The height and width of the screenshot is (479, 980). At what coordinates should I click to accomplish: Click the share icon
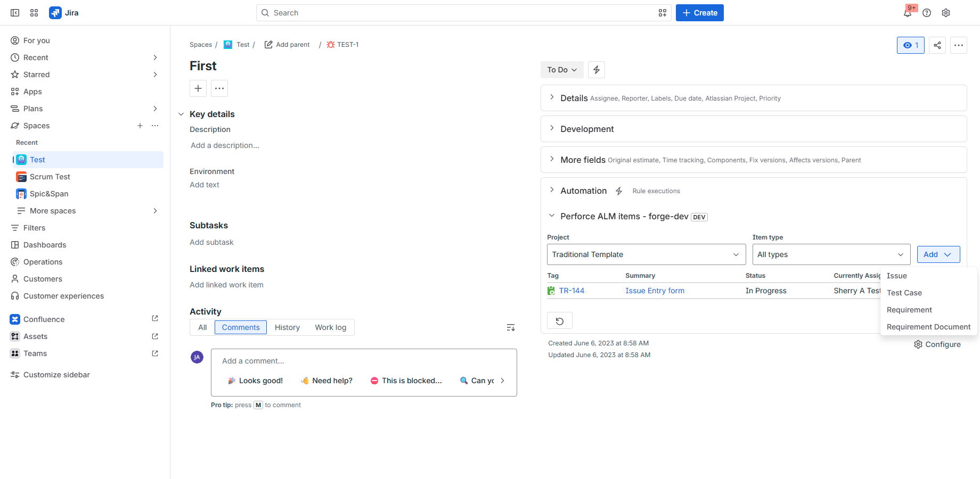tap(937, 45)
